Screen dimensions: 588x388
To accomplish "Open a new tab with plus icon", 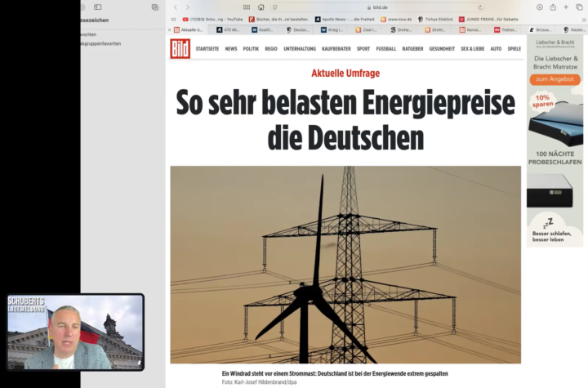I will click(566, 7).
